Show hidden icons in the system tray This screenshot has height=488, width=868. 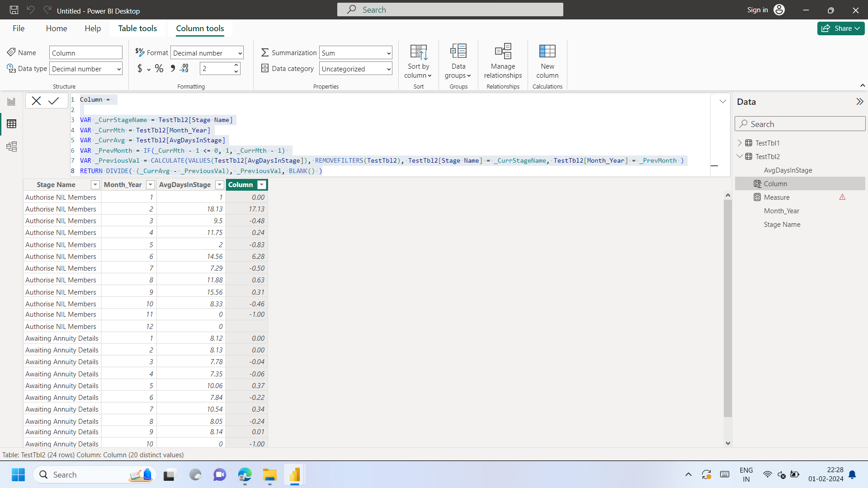pyautogui.click(x=688, y=474)
